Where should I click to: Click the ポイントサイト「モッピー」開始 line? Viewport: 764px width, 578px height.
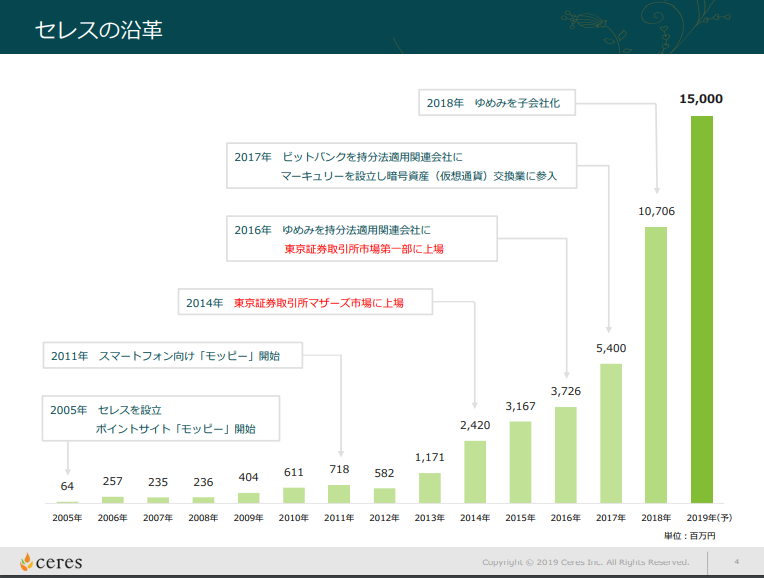175,429
